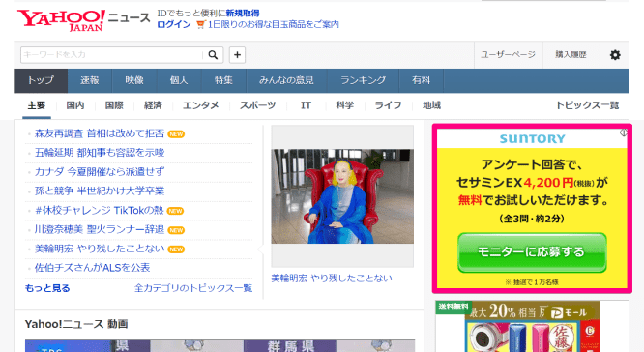Switch to 地域 category
Image resolution: width=644 pixels, height=352 pixels.
[x=431, y=106]
